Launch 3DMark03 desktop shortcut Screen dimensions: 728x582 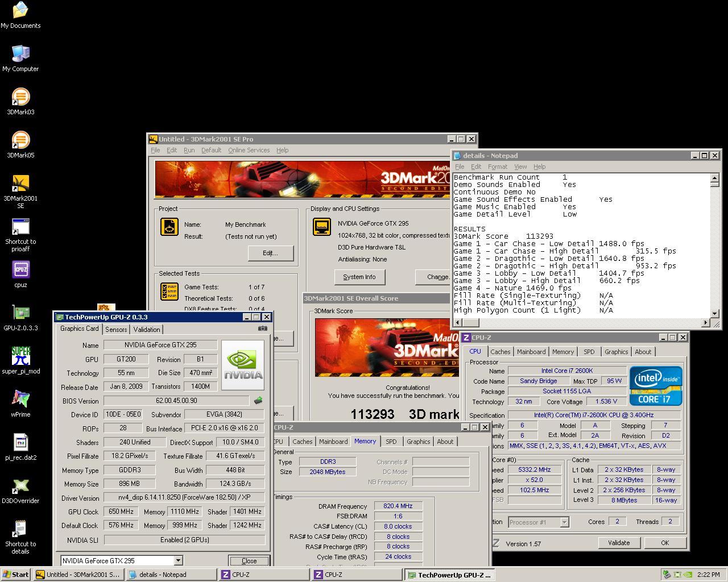pyautogui.click(x=20, y=102)
